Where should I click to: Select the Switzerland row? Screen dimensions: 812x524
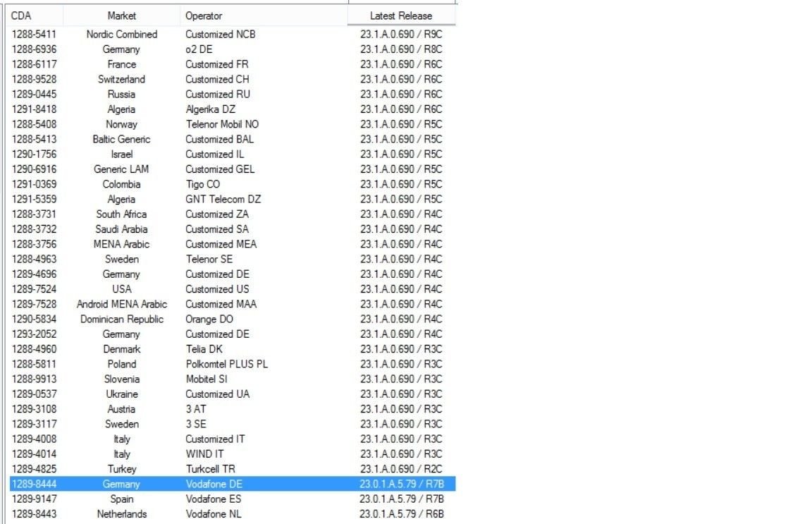[x=233, y=79]
